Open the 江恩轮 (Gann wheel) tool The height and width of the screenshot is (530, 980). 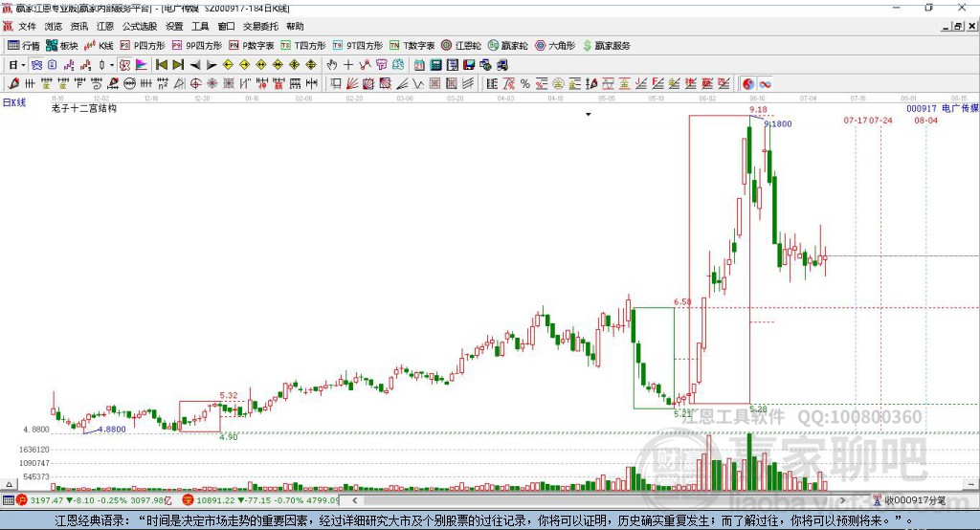tap(461, 46)
